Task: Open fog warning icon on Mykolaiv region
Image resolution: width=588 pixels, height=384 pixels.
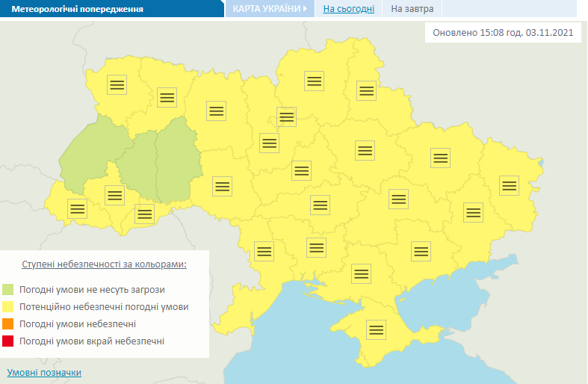Action: (x=317, y=247)
